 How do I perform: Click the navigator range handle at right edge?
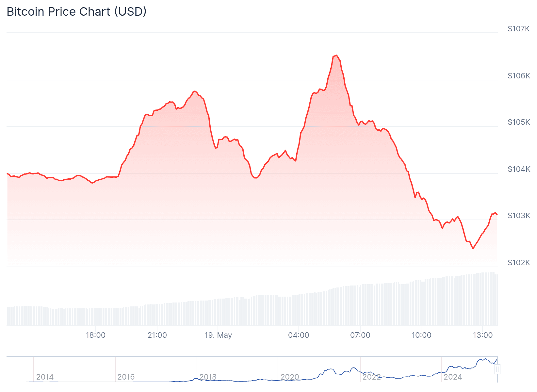point(497,369)
